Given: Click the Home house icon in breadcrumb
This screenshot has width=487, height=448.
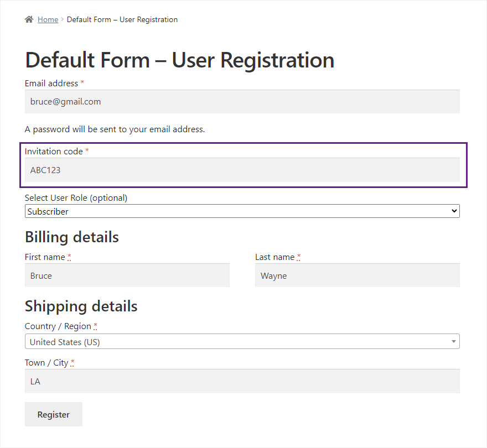Looking at the screenshot, I should pos(29,19).
